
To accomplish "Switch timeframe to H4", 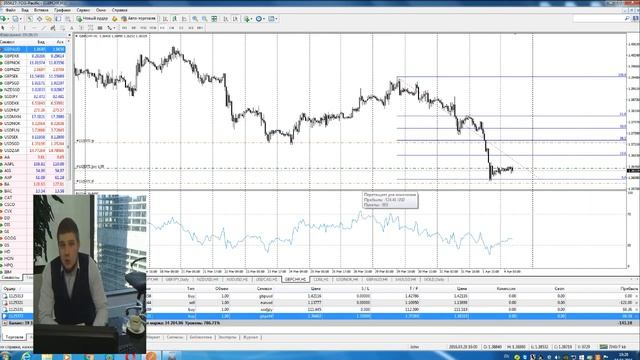I will 171,28.
